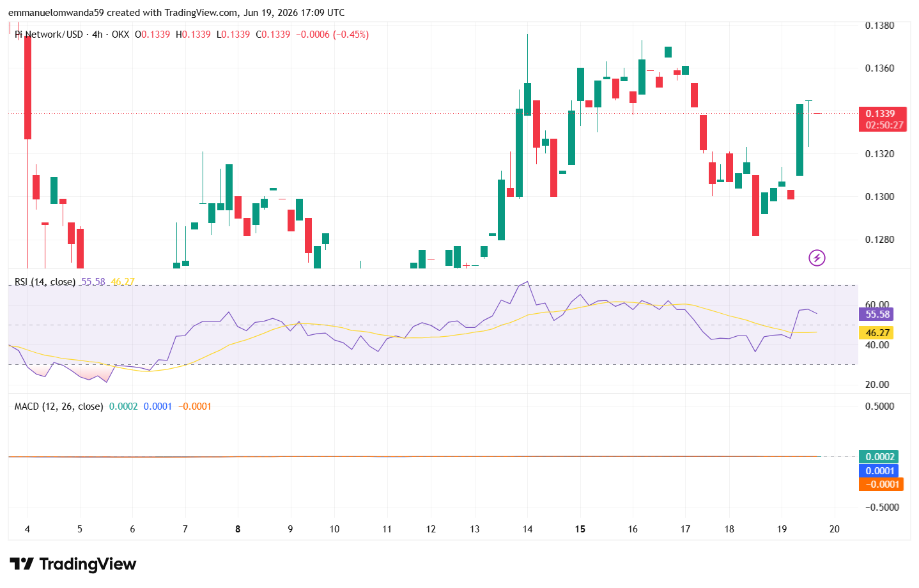919x588 pixels.
Task: Click date 4 on the time axis
Action: tap(27, 529)
